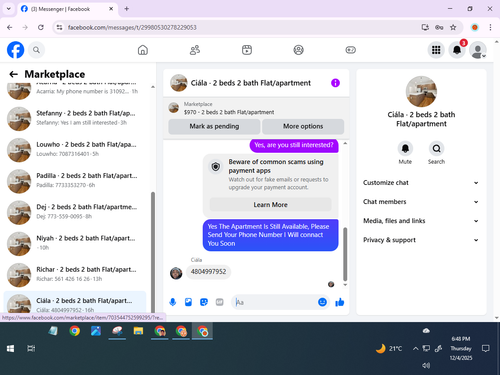Click the chat messages scrollbar
500x375 pixels.
tap(345, 254)
